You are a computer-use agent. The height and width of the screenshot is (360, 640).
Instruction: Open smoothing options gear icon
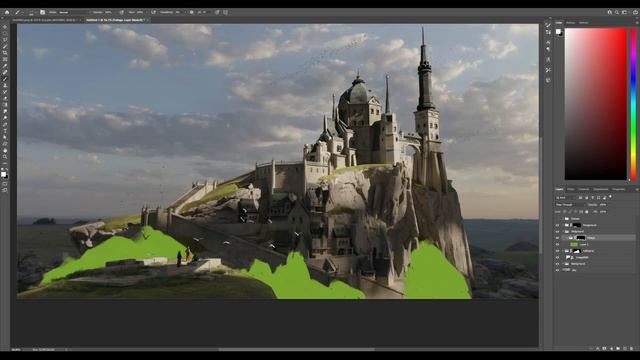(192, 12)
